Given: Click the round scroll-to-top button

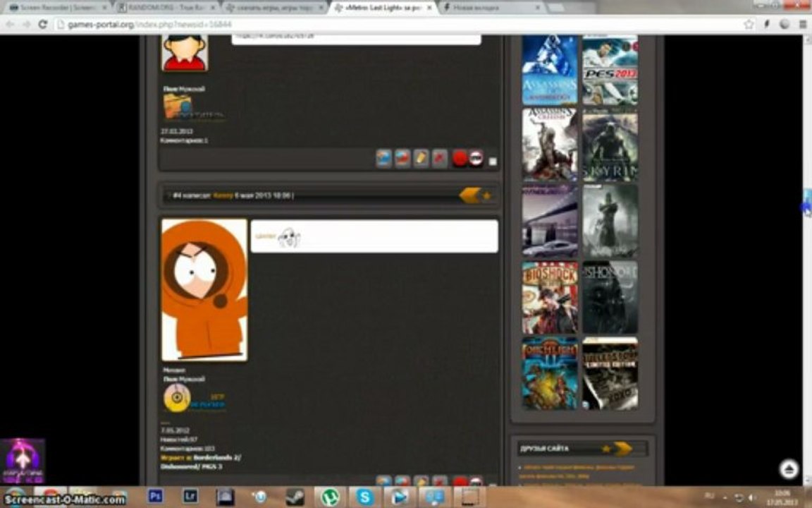Looking at the screenshot, I should tap(789, 470).
